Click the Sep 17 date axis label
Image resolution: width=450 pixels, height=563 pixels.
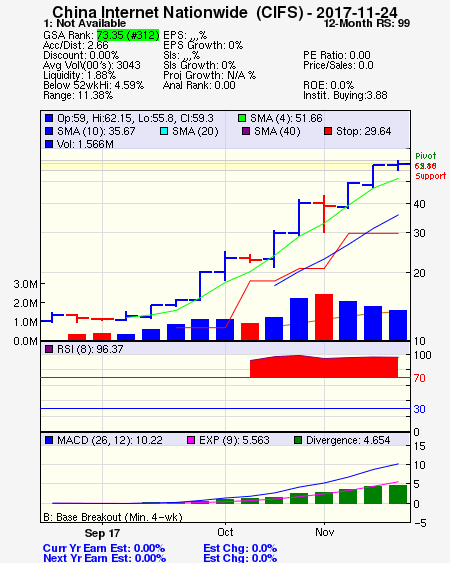click(x=102, y=533)
